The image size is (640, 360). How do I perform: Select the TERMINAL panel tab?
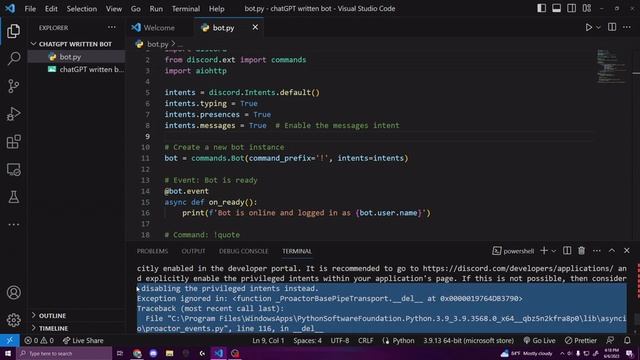click(297, 251)
